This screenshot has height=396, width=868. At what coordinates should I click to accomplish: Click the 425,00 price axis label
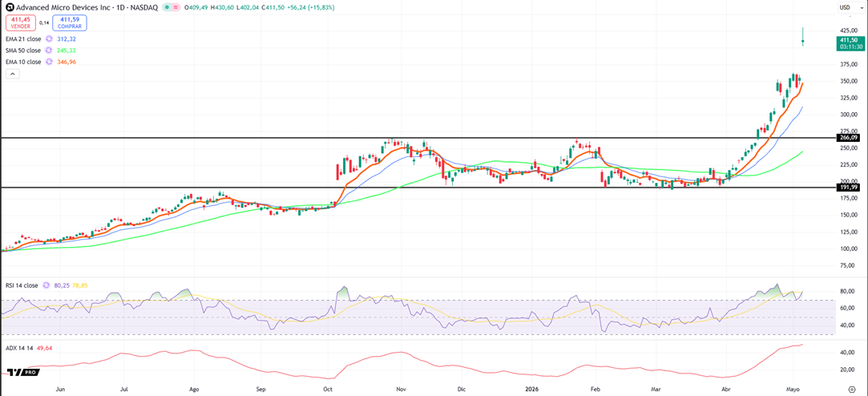pos(850,30)
